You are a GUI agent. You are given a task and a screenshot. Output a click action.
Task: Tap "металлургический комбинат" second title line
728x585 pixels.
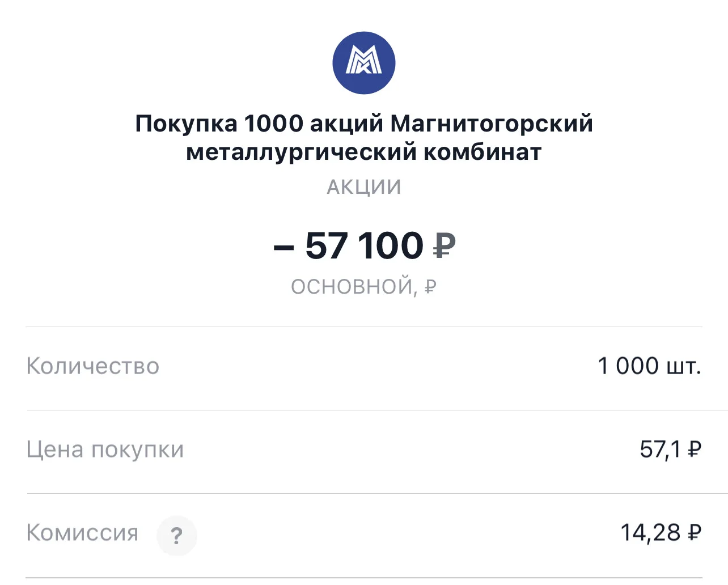point(364,152)
